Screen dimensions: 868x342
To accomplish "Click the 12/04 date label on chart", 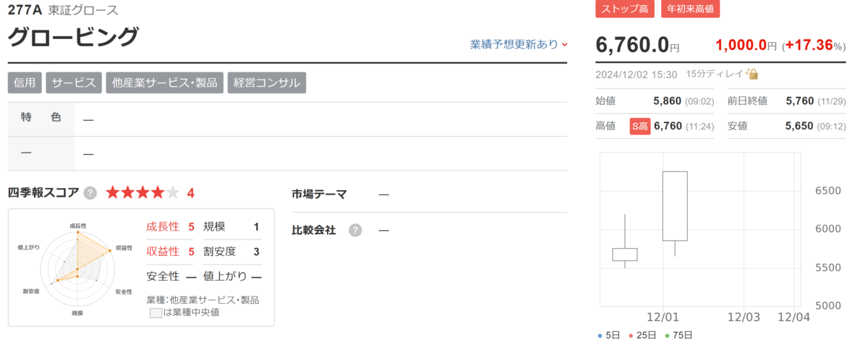I will 793,317.
